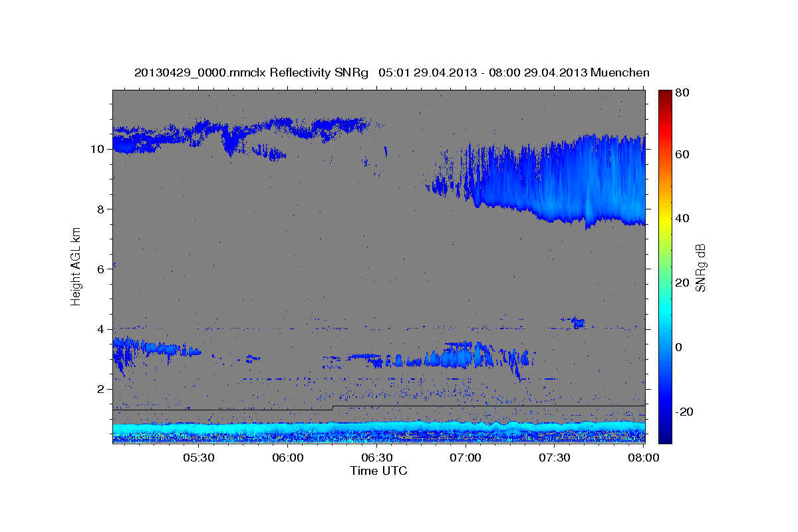Click the small isolated echo near 4 km at 07:40

(578, 323)
